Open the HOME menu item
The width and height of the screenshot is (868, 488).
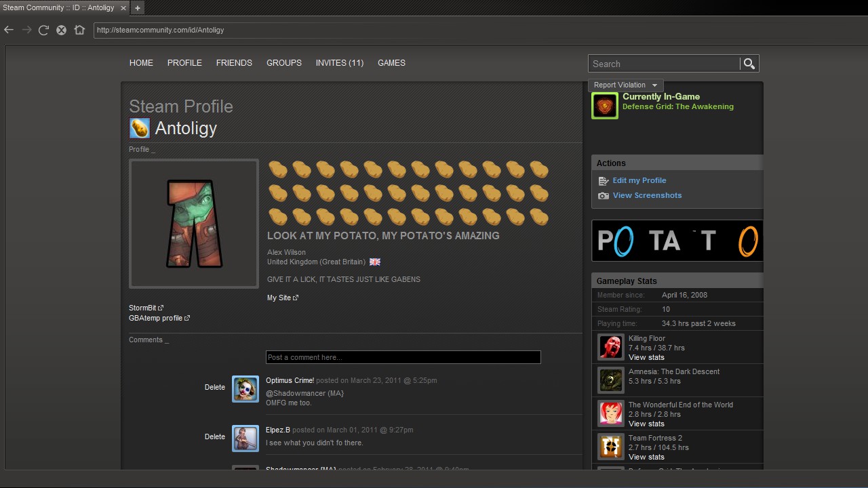(x=141, y=63)
